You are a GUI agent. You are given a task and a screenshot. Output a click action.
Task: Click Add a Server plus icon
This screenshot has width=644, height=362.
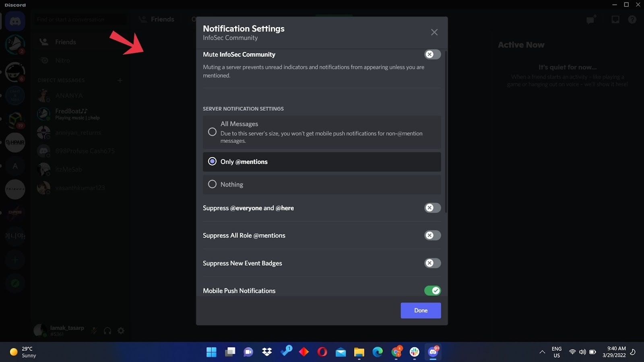15,260
